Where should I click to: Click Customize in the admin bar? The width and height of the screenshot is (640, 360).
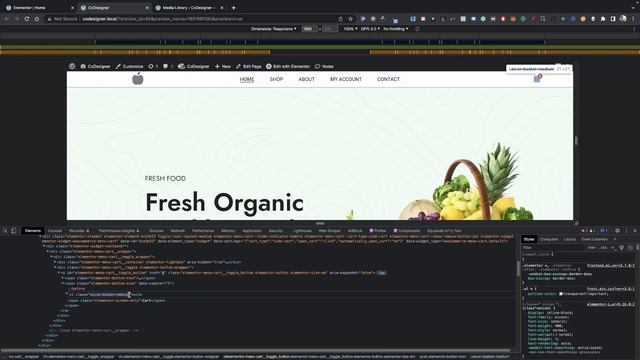[129, 66]
